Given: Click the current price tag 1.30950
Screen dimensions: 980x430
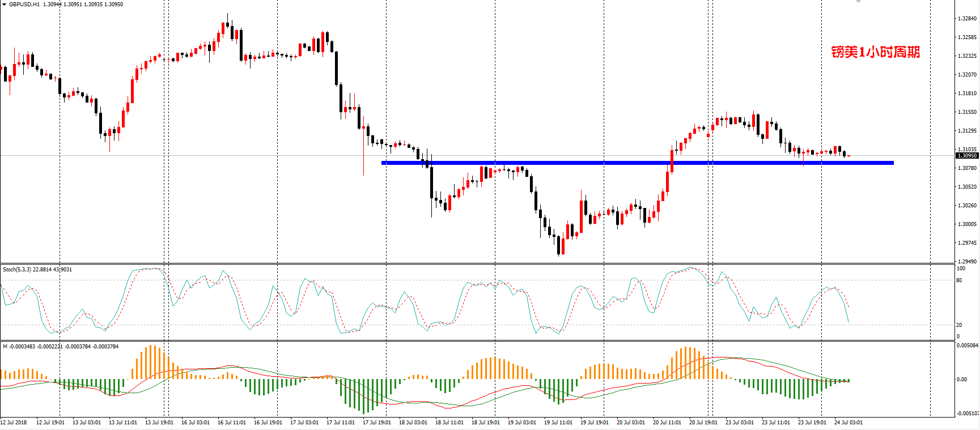Looking at the screenshot, I should pyautogui.click(x=967, y=155).
